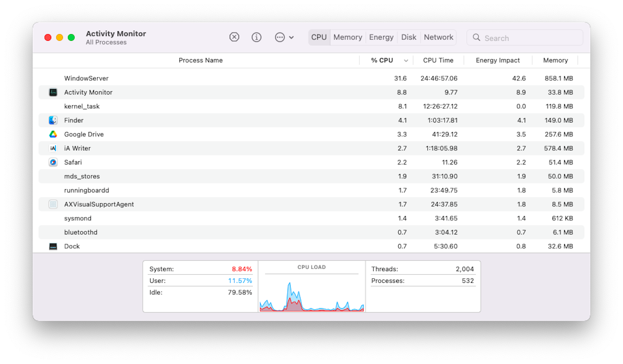Image resolution: width=623 pixels, height=364 pixels.
Task: Click the iA Writer app icon
Action: pos(53,148)
